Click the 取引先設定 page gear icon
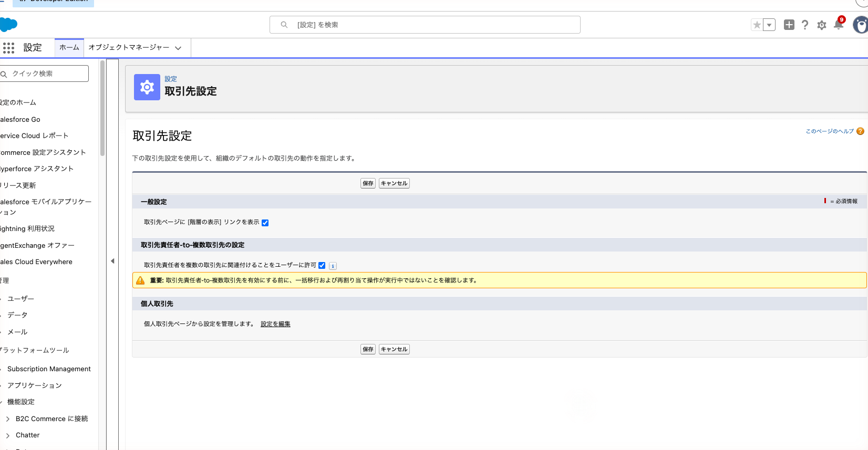The image size is (868, 450). coord(147,87)
